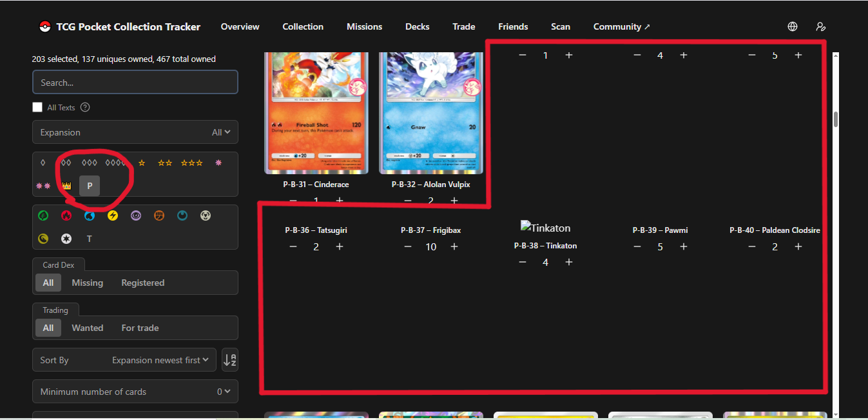The image size is (868, 420).
Task: Filter by Darkness energy type
Action: tap(182, 215)
